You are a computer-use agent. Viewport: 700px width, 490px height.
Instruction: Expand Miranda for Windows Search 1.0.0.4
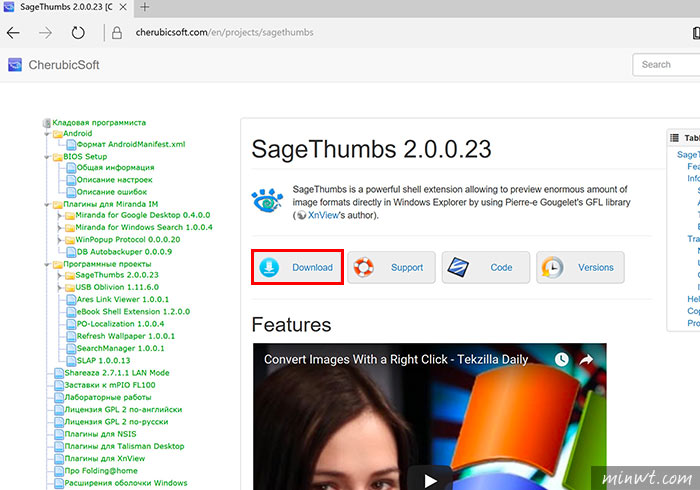pos(59,228)
